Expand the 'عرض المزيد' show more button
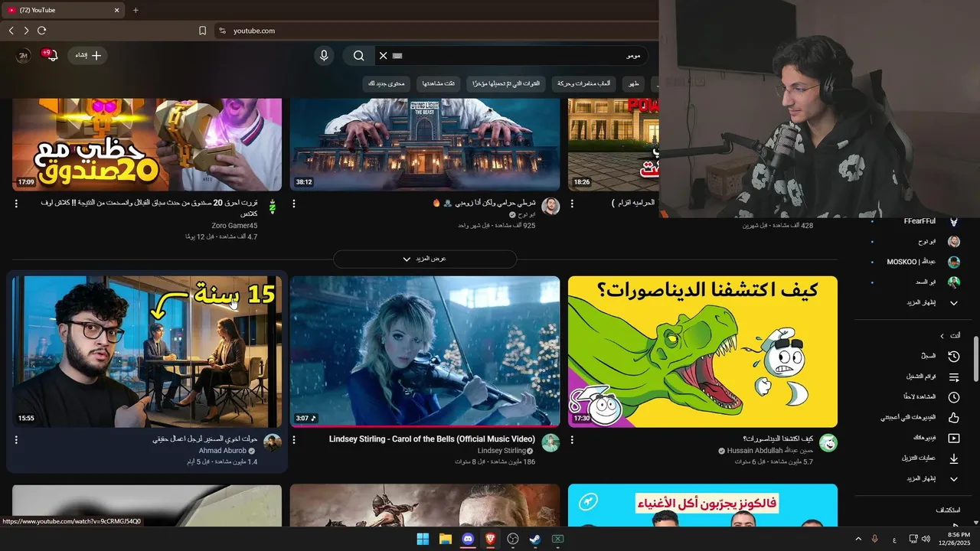980x551 pixels. [x=425, y=259]
